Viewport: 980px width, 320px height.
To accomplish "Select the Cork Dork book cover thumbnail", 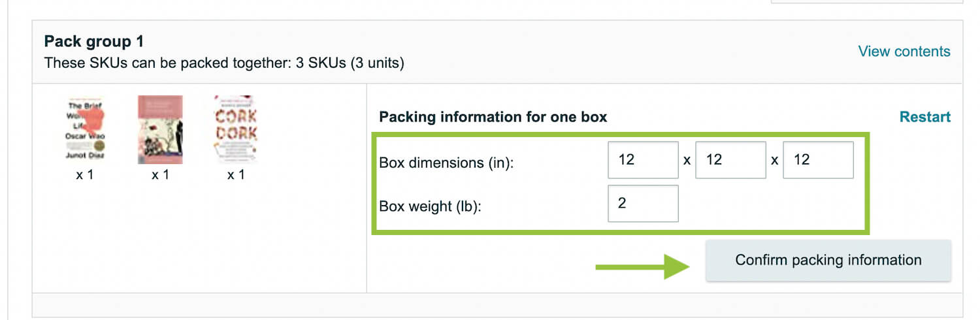I will coord(235,130).
